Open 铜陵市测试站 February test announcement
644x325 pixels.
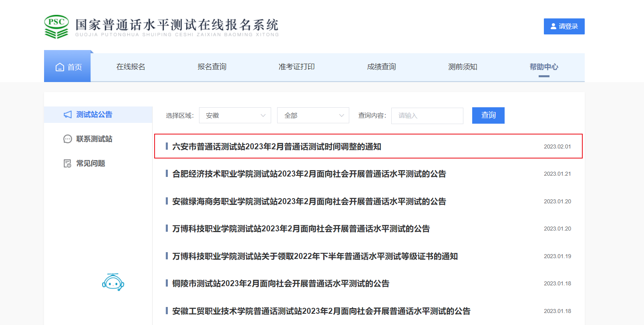click(x=281, y=283)
